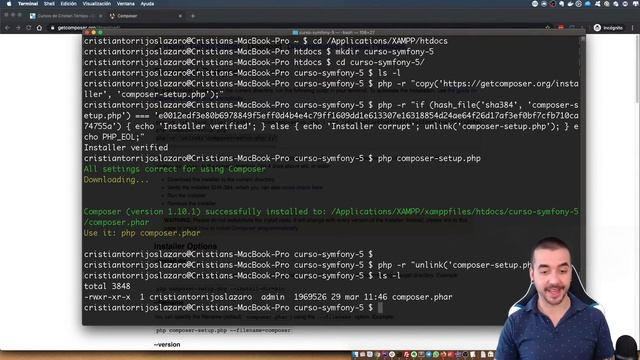Open the browser three-dot menu

[x=633, y=28]
